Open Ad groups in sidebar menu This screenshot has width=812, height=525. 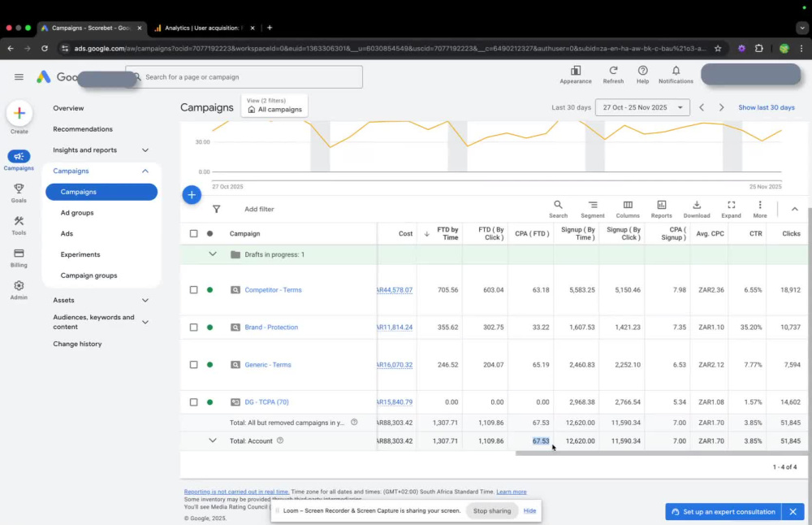(77, 212)
